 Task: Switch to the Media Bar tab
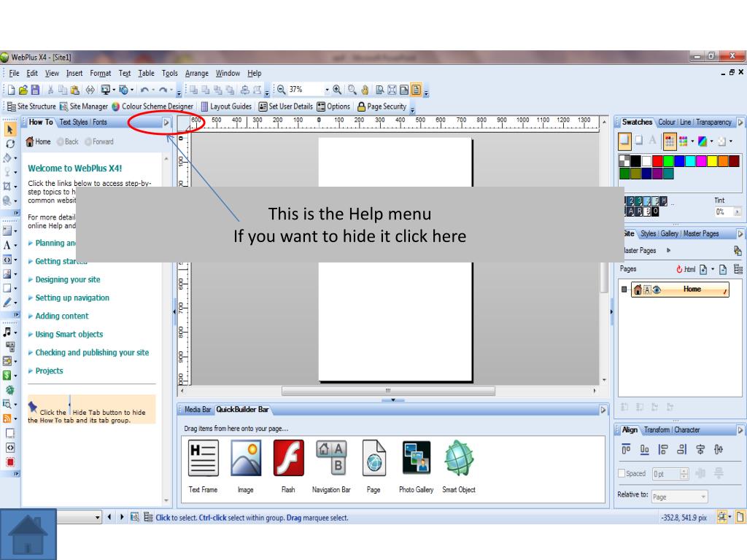click(198, 410)
